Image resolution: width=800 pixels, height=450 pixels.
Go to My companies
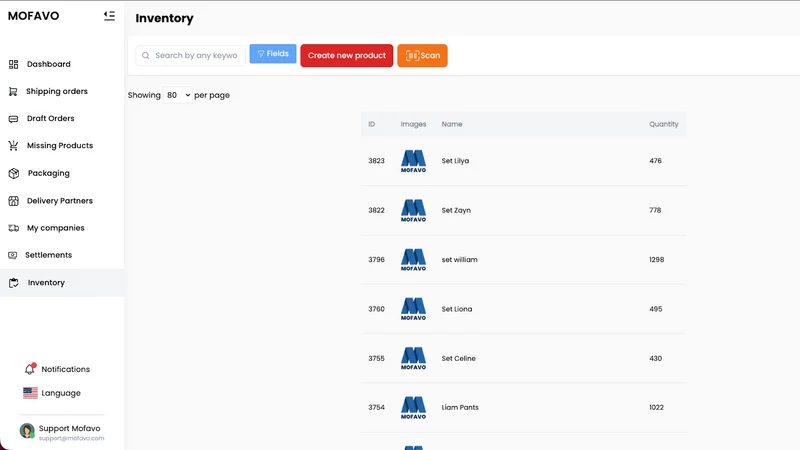point(56,228)
